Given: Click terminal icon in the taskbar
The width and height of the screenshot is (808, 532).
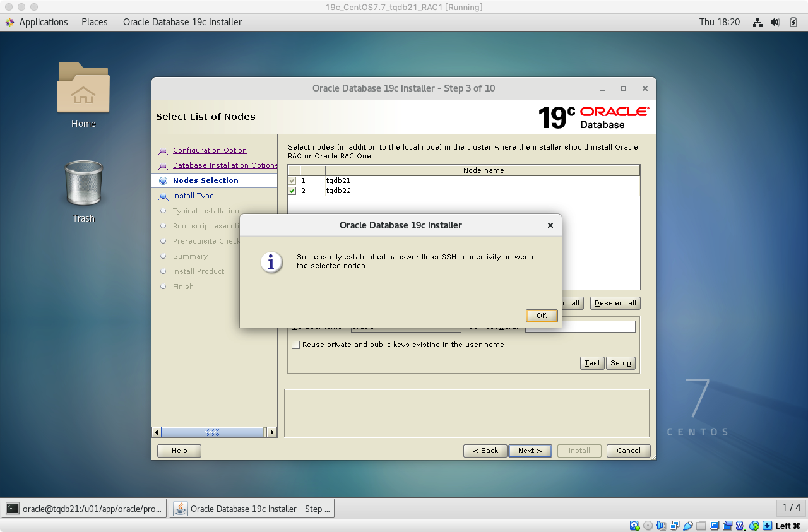Looking at the screenshot, I should coord(13,509).
